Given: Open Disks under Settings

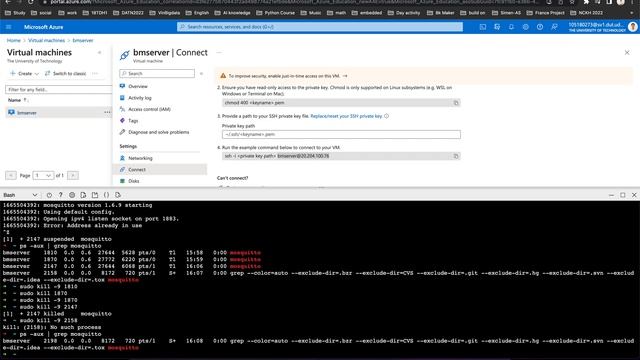Looking at the screenshot, I should coord(133,181).
